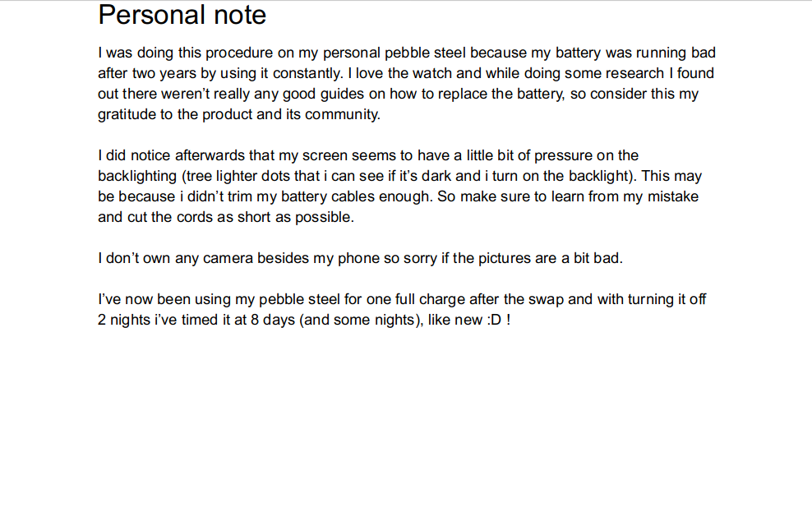
Task: Click the "Personal note" heading
Action: point(182,15)
